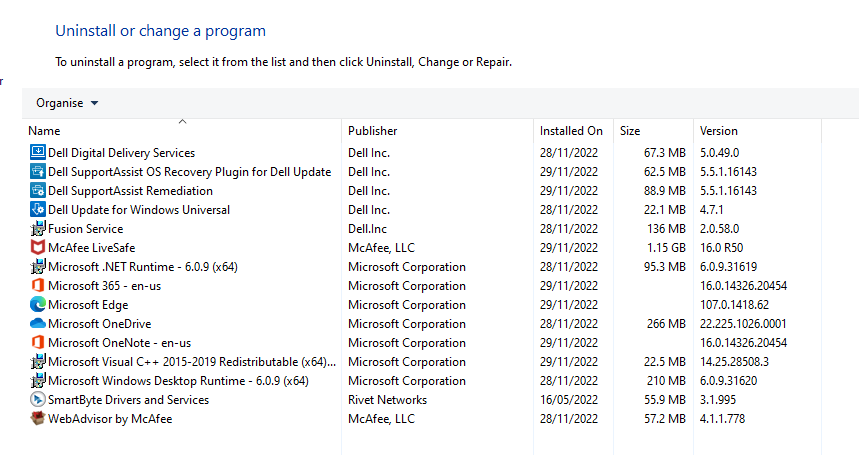Click the Dell Digital Delivery Services icon
This screenshot has width=859, height=455.
38,152
